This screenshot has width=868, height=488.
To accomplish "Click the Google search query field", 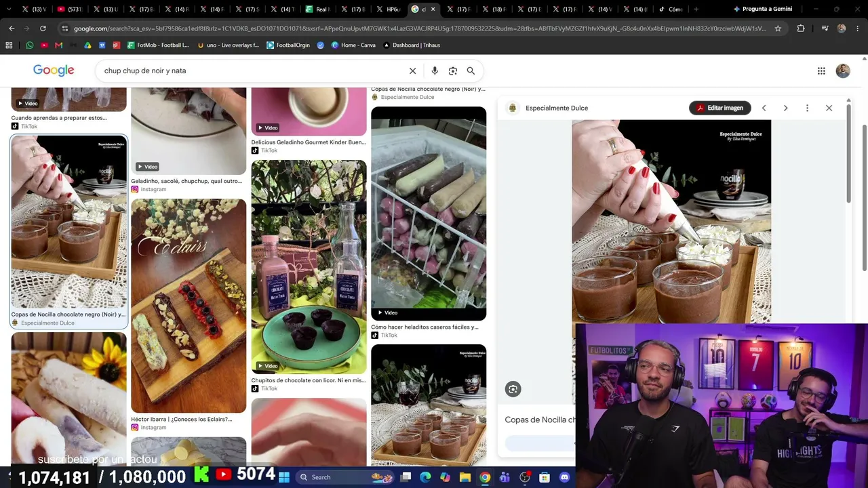I will [254, 70].
